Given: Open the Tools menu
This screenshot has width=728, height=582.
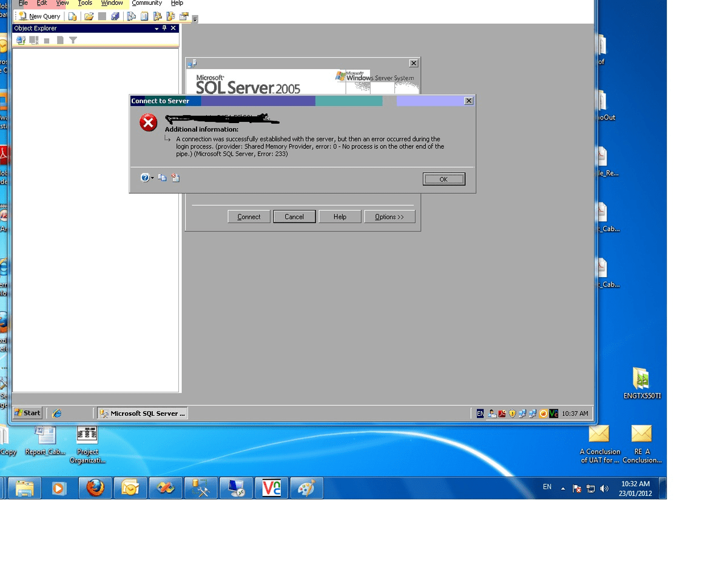Looking at the screenshot, I should click(x=85, y=3).
